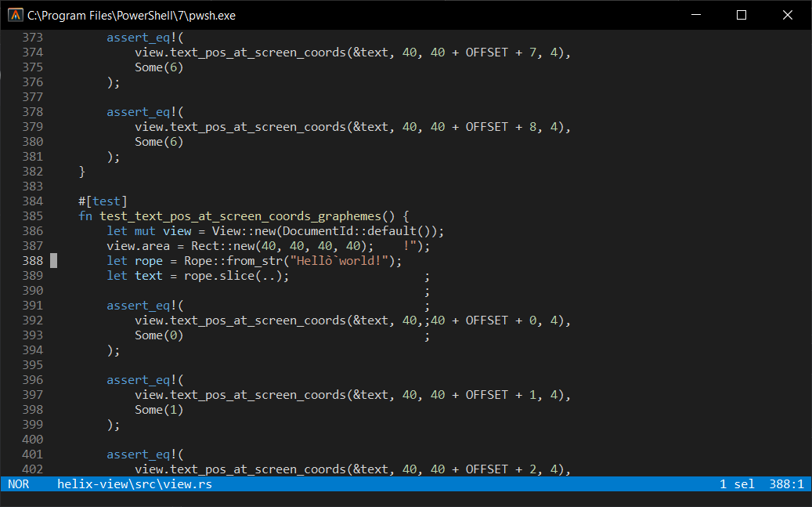812x507 pixels.
Task: Click the stray '!");' text on line 387
Action: tap(417, 246)
